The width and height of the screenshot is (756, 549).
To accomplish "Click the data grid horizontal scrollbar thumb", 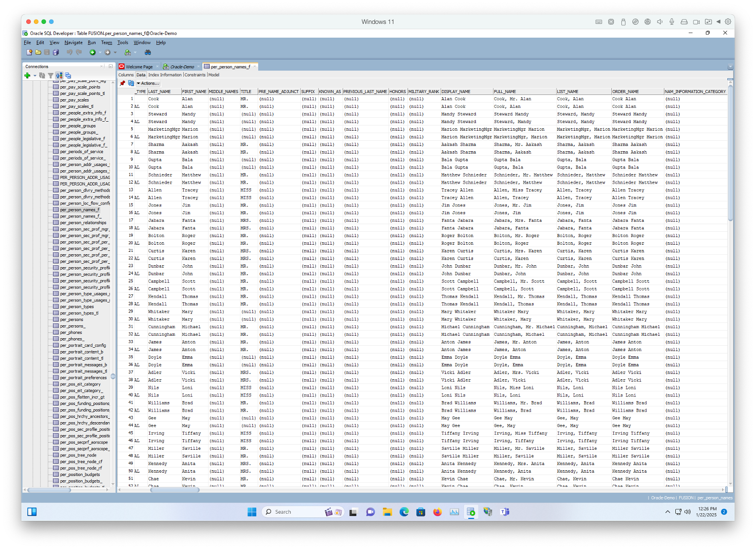I will point(175,490).
